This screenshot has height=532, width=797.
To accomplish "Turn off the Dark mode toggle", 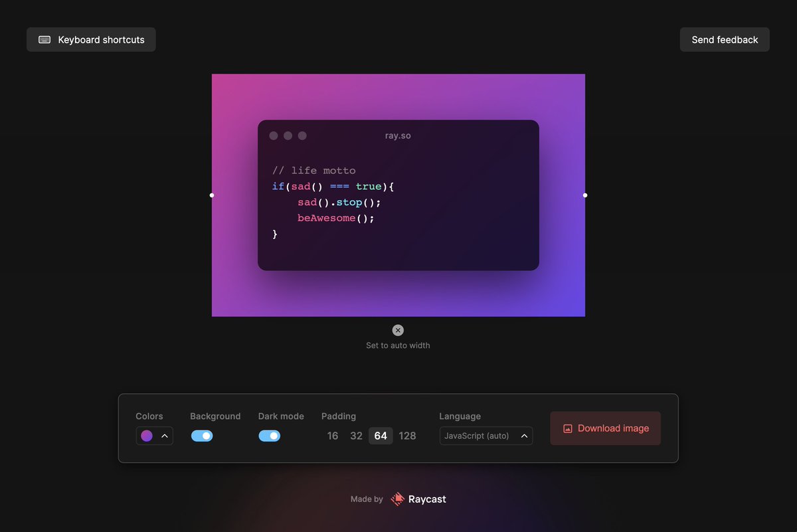I will click(269, 436).
